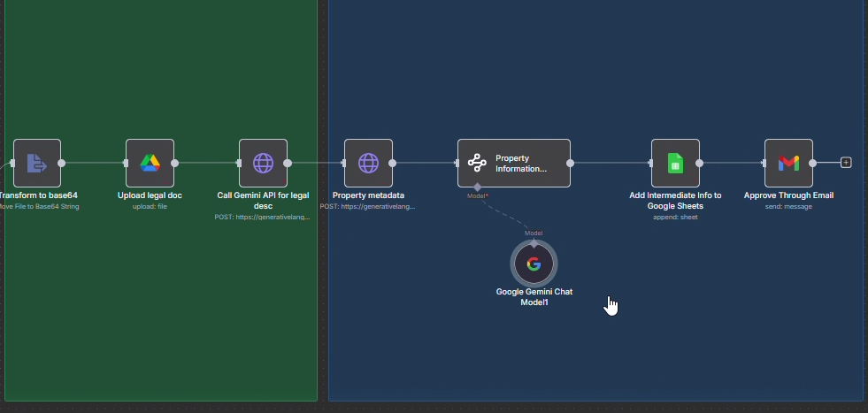Viewport: 868px width, 413px height.
Task: Click the Property Information chain node
Action: click(513, 163)
